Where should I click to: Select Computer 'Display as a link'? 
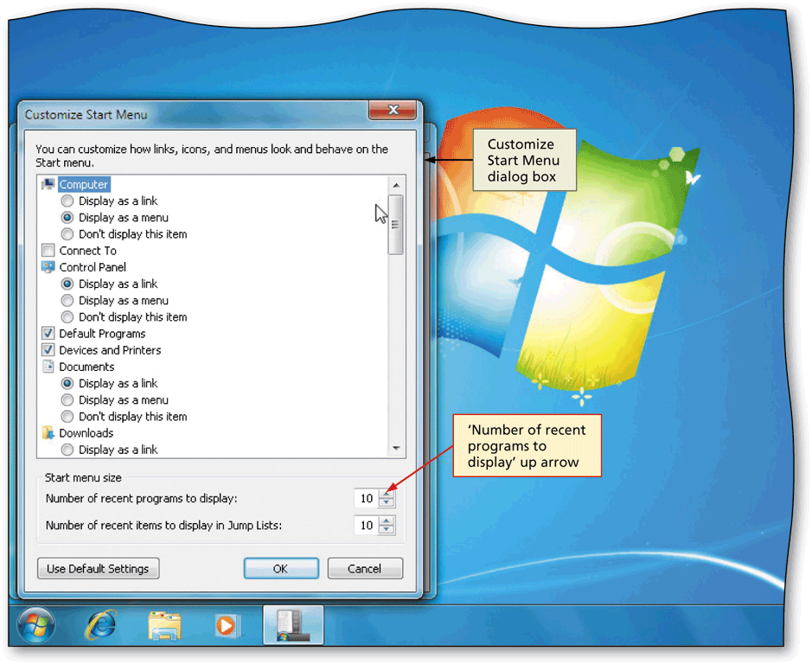coord(67,201)
